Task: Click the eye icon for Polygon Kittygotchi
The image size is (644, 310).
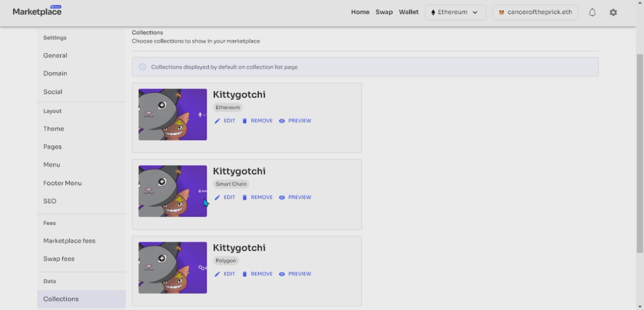Action: tap(282, 274)
